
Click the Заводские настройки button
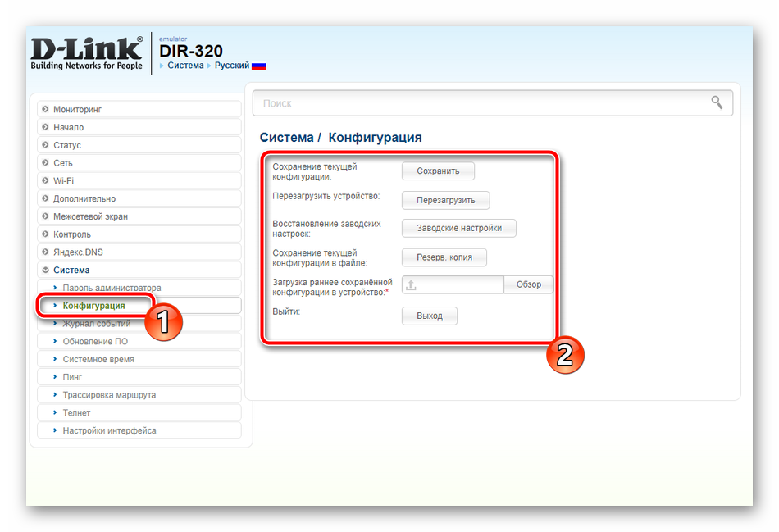459,228
